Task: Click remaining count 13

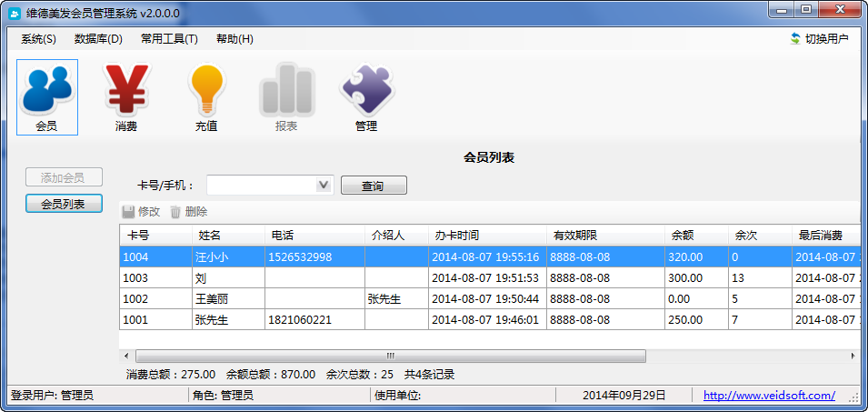Action: [x=760, y=278]
